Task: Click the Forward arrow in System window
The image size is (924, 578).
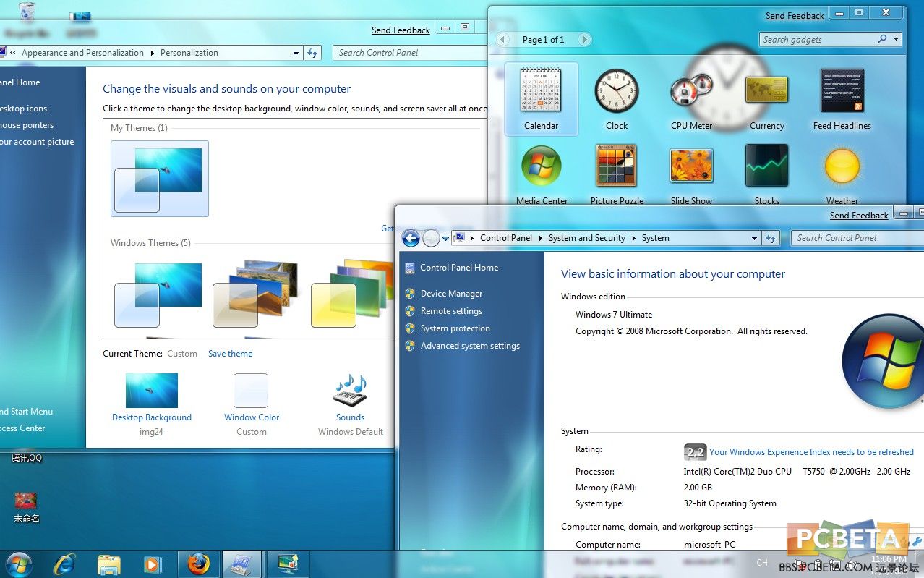Action: pyautogui.click(x=431, y=238)
